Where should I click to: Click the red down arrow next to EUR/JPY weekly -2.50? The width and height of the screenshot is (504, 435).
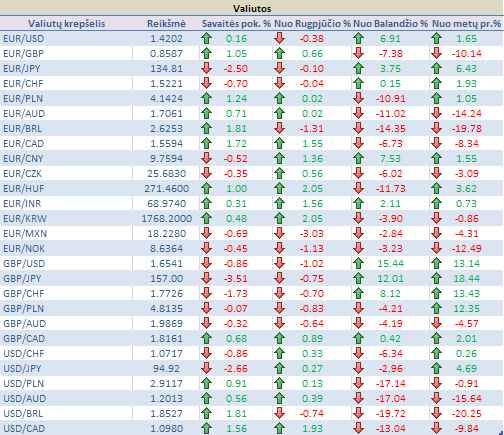[x=207, y=68]
